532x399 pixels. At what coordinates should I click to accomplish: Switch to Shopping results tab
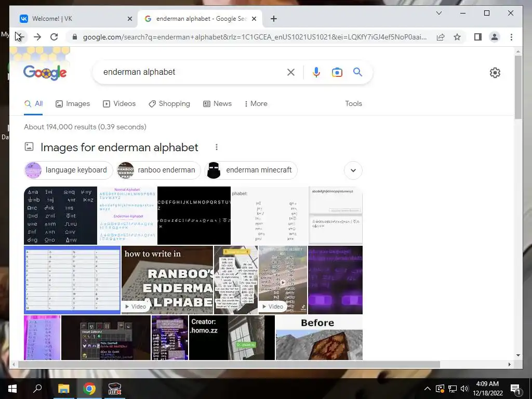169,104
